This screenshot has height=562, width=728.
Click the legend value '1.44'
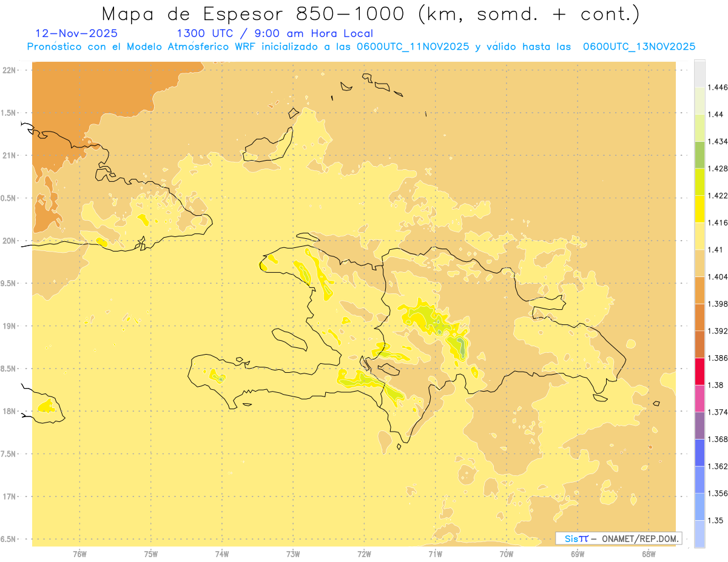[x=716, y=114]
